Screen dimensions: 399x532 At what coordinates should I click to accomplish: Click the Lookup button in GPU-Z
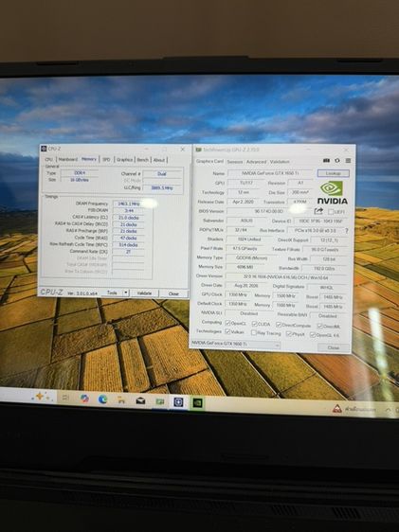click(333, 173)
